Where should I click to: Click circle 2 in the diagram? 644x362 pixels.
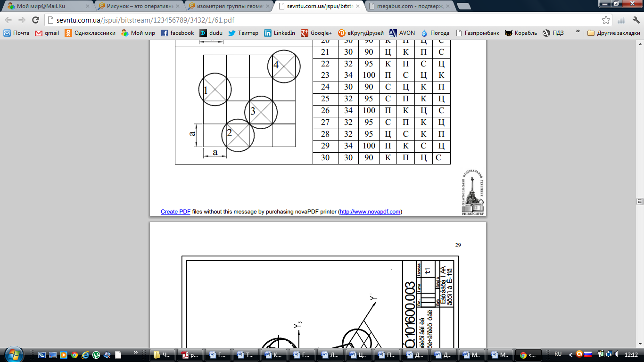(x=238, y=136)
